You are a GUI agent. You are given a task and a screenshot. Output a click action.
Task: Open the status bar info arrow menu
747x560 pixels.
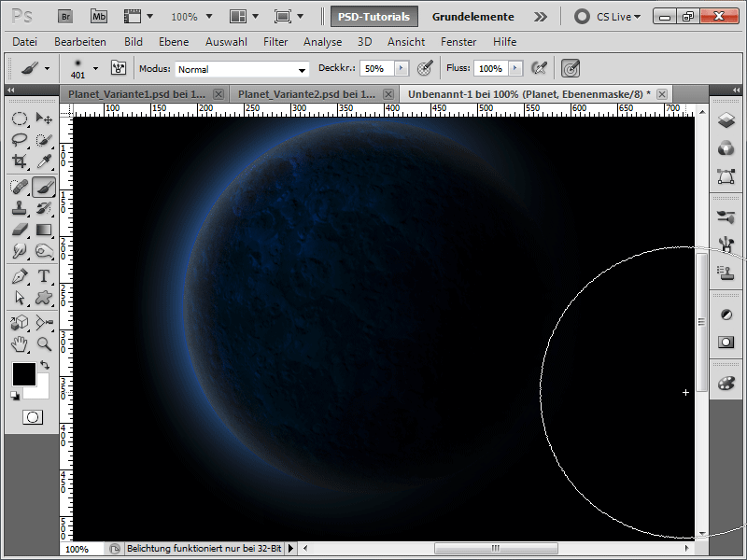(291, 549)
